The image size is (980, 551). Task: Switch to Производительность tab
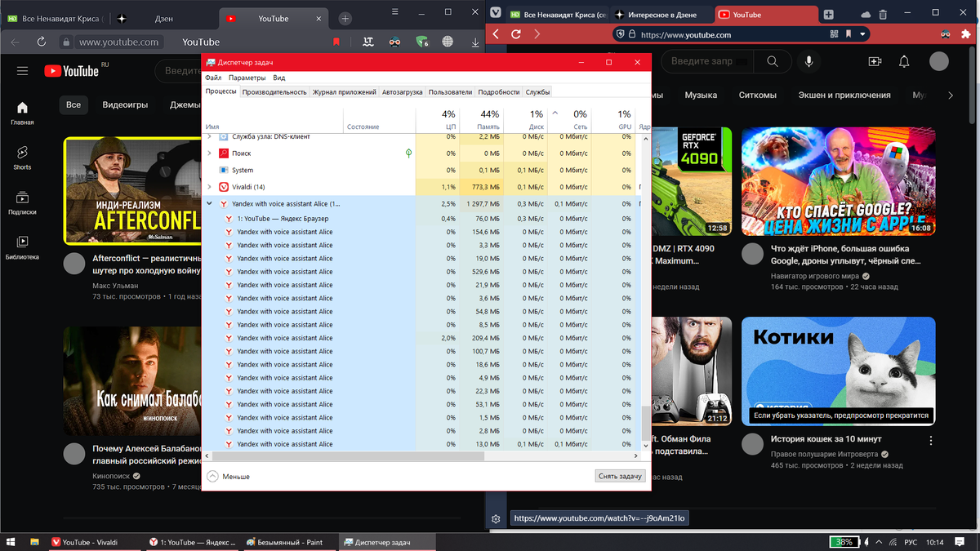click(274, 92)
